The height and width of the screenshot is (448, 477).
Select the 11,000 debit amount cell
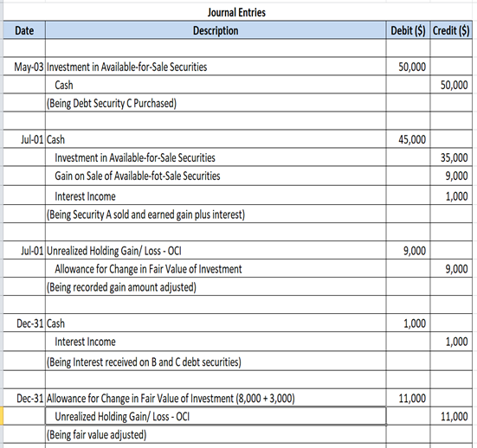coord(408,398)
